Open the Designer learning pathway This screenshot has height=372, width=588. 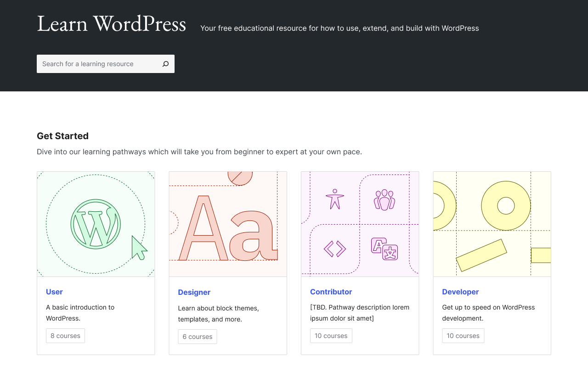(x=194, y=292)
